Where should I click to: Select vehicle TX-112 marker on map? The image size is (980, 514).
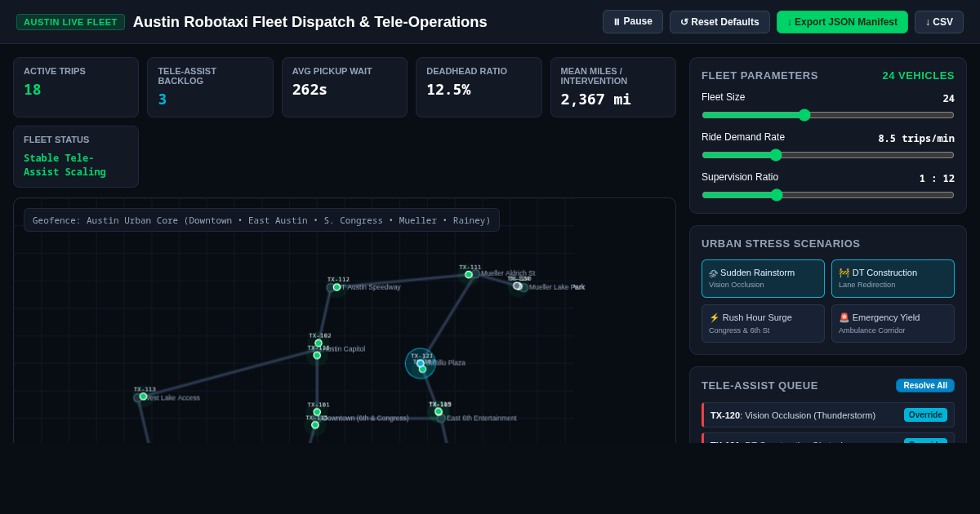336,287
